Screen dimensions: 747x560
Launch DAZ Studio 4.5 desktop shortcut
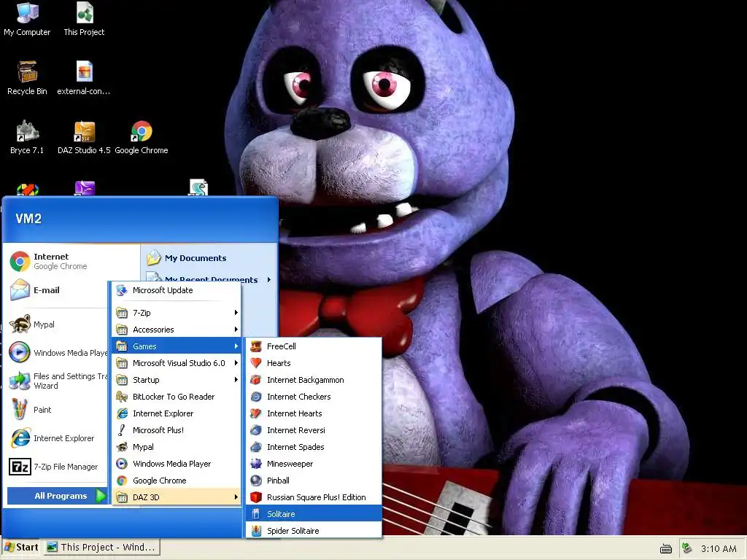click(x=85, y=137)
